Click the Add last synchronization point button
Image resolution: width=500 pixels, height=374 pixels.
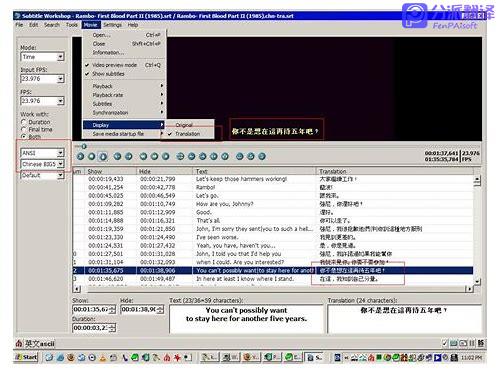click(251, 156)
